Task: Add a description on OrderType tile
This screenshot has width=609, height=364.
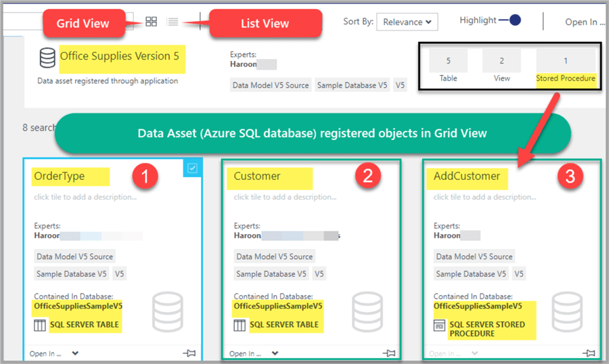Action: pyautogui.click(x=85, y=197)
